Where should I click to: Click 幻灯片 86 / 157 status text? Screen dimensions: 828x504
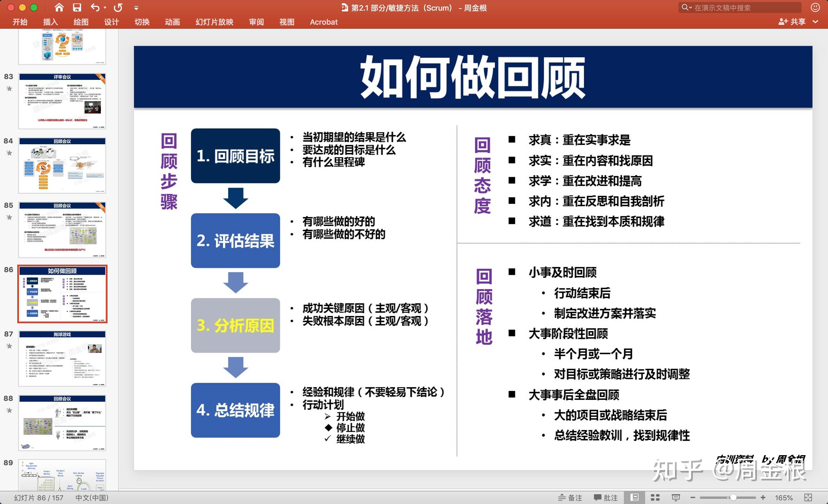(x=38, y=498)
